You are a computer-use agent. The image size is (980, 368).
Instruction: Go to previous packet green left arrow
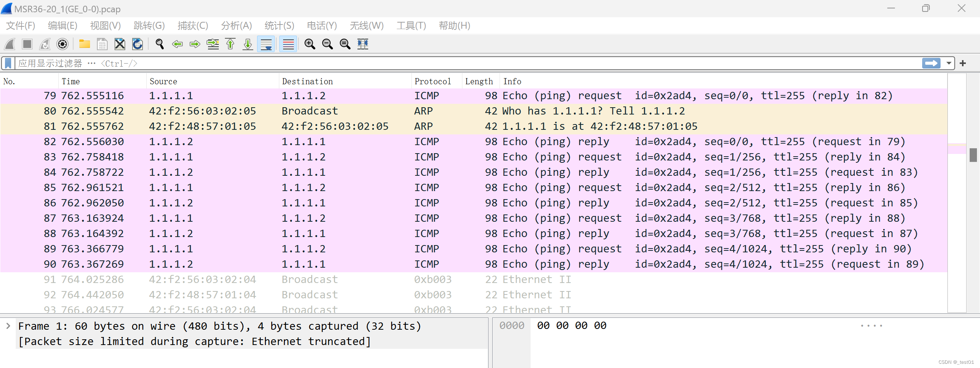pos(177,44)
